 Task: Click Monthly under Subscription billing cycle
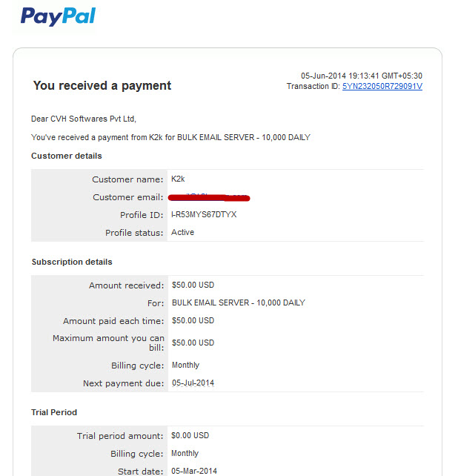185,365
